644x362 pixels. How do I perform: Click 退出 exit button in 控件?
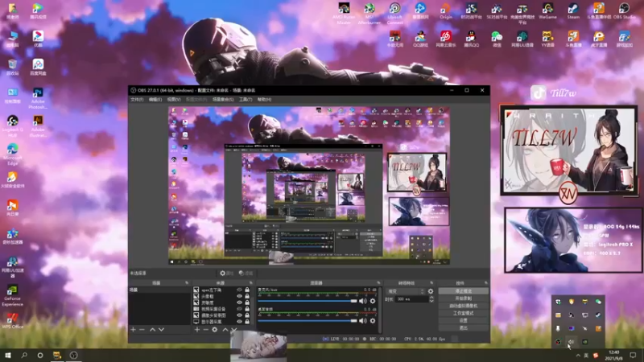(x=464, y=328)
